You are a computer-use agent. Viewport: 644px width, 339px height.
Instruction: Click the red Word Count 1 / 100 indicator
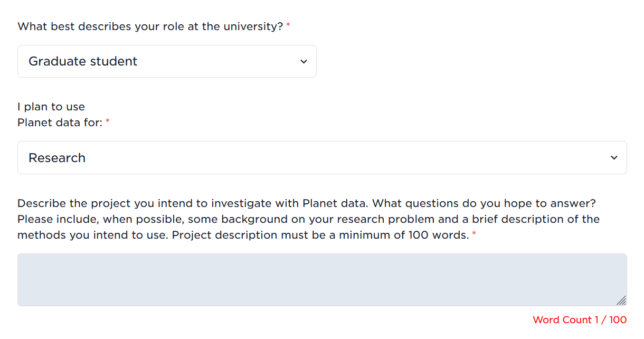(580, 319)
